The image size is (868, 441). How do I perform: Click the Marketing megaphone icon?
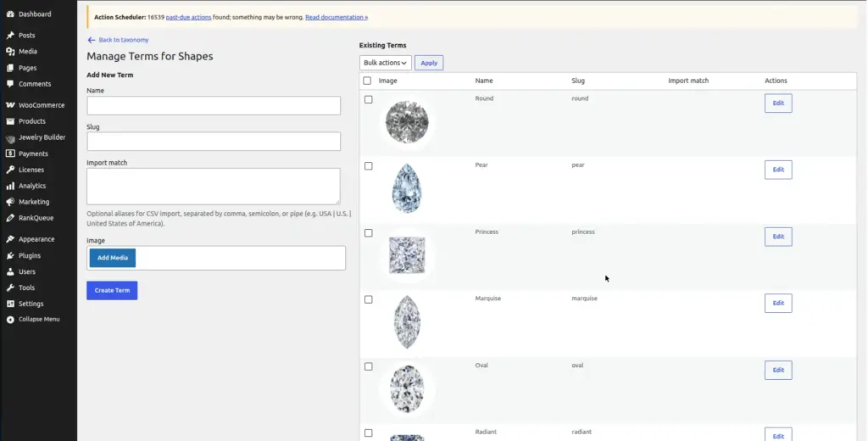click(10, 202)
